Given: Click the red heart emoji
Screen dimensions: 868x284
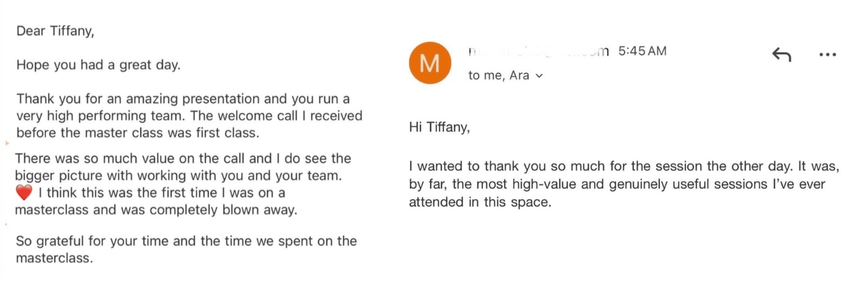Looking at the screenshot, I should [x=24, y=193].
